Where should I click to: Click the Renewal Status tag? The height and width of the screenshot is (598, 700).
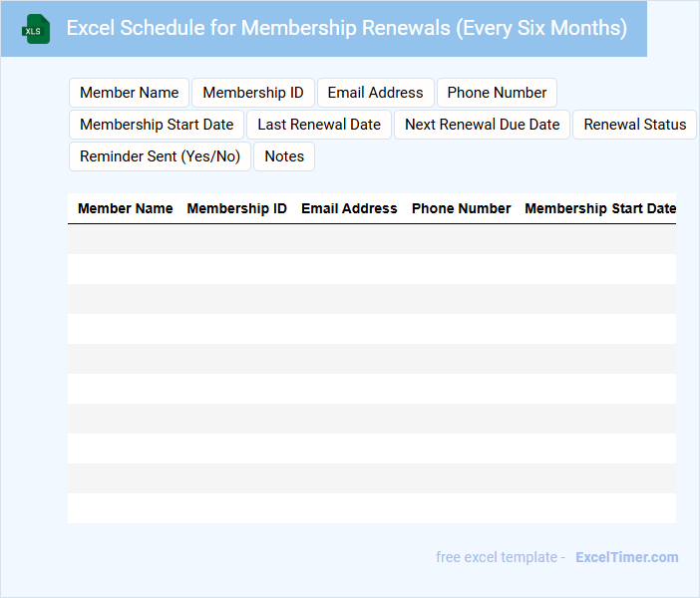point(634,125)
